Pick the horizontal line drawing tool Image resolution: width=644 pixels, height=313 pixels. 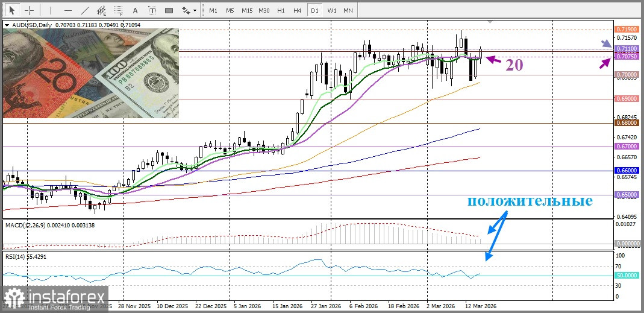click(x=67, y=10)
